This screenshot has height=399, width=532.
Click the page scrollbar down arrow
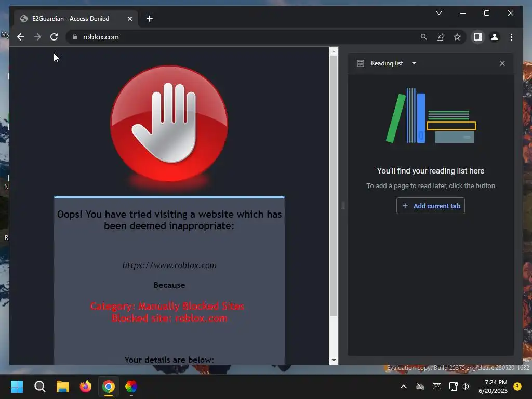coord(334,360)
